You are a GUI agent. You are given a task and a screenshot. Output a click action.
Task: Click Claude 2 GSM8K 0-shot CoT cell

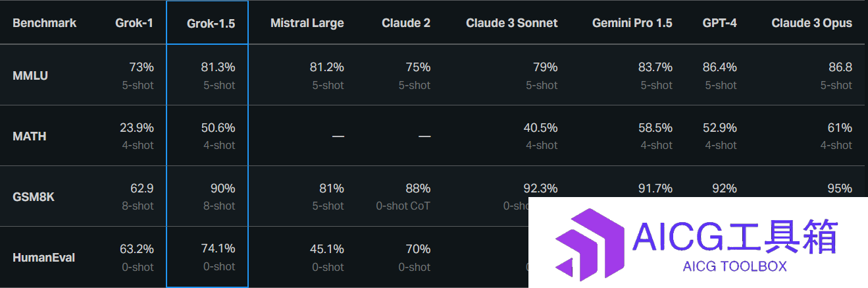[x=403, y=197]
